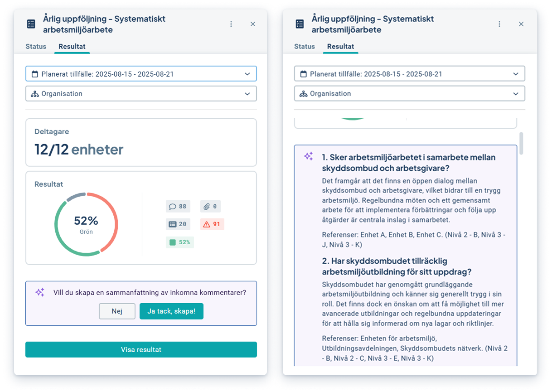Expand the Planerat tillfälle dropdown in the left panel
The height and width of the screenshot is (392, 552).
pos(141,74)
